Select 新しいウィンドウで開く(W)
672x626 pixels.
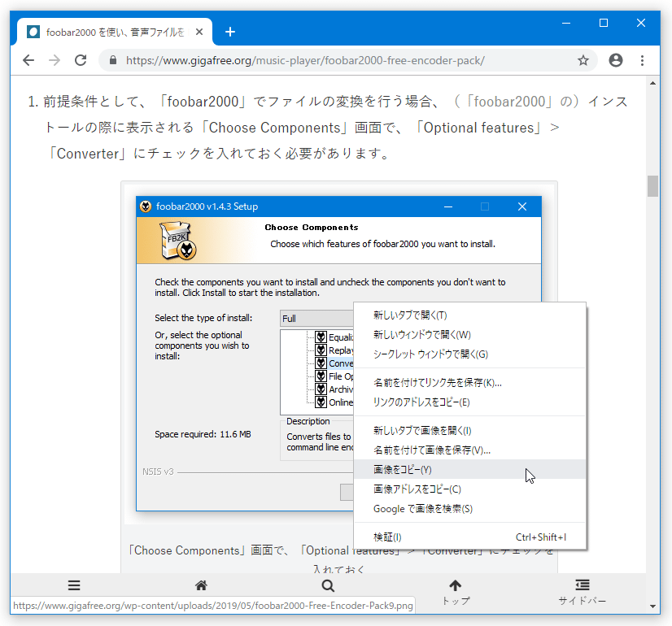469,335
